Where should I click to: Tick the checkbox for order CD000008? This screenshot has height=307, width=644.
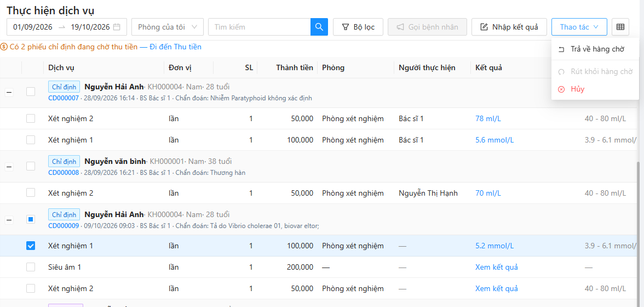point(31,166)
